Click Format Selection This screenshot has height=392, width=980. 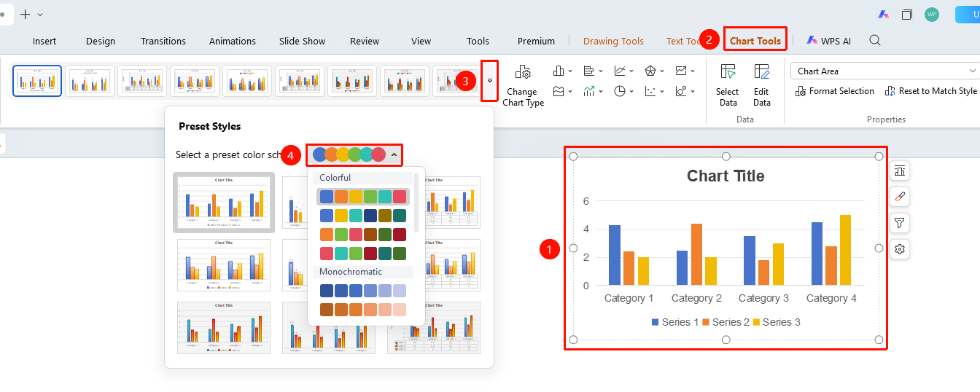tap(834, 91)
